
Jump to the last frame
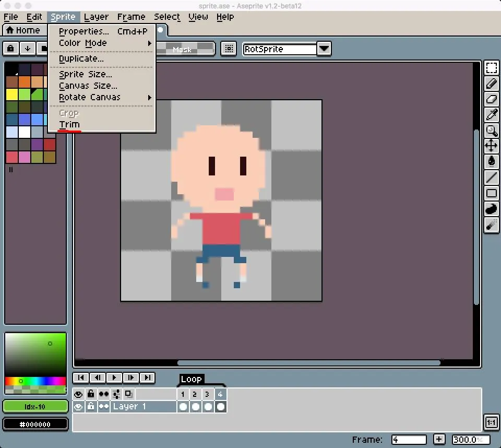148,378
